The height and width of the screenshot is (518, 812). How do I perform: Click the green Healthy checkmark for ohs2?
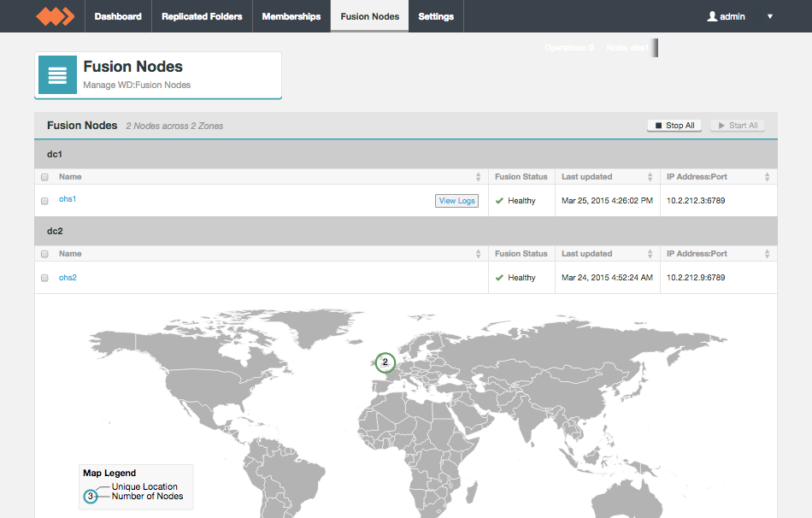(499, 278)
